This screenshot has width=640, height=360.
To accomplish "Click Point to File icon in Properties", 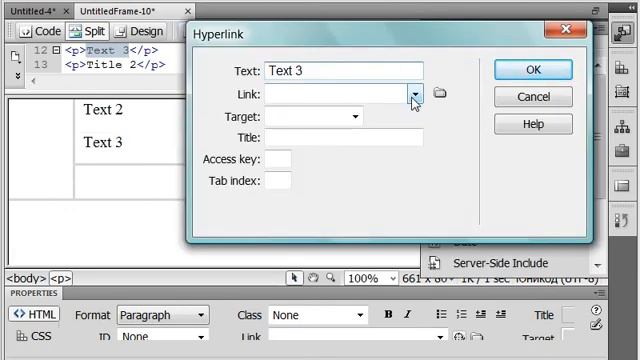I will 459,337.
